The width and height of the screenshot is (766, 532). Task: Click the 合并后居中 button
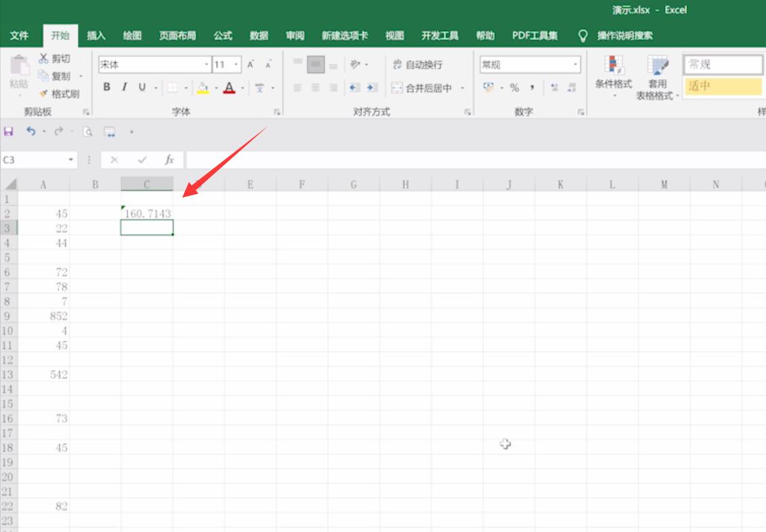(423, 88)
